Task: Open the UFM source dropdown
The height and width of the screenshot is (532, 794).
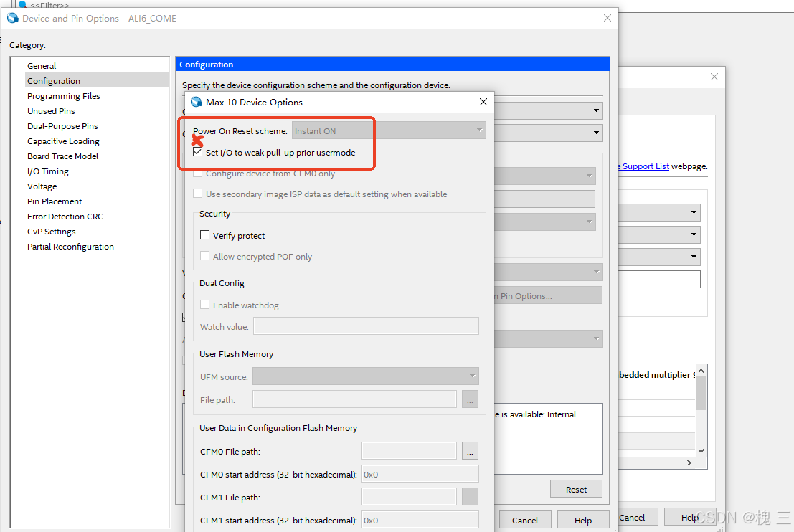Action: [x=366, y=376]
